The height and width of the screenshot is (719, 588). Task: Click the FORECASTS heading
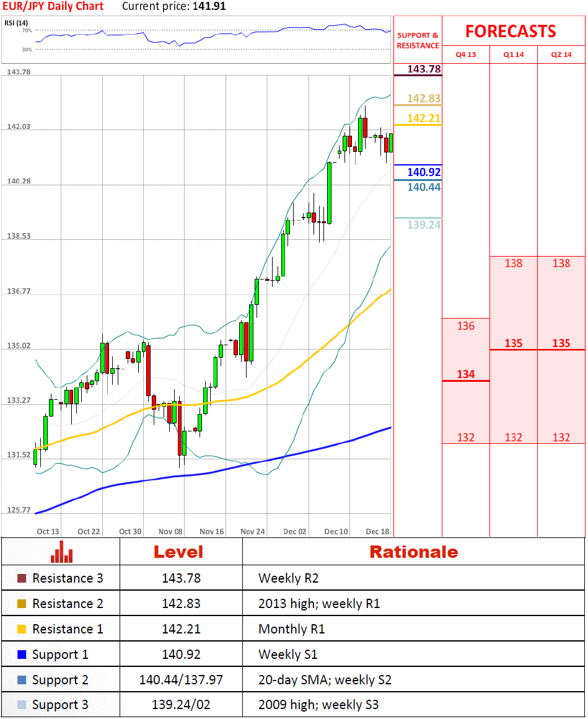click(511, 32)
